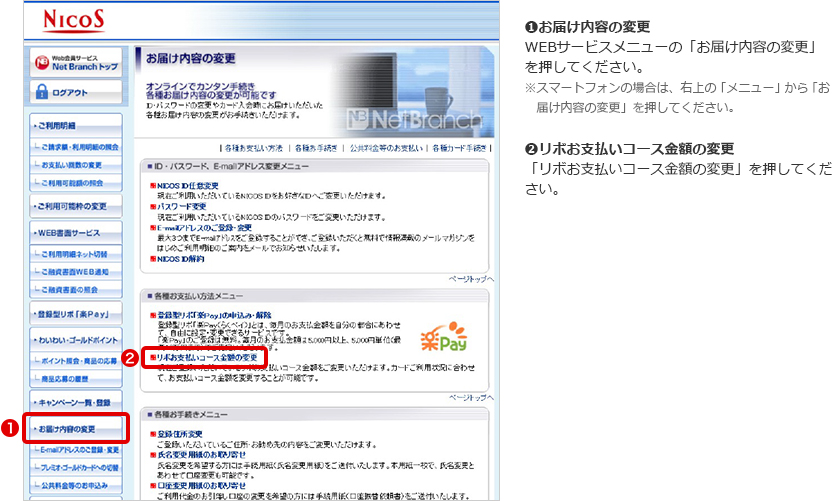This screenshot has width=835, height=501.
Task: Jump to 各種お支払い方法 anchor link
Action: pyautogui.click(x=254, y=148)
